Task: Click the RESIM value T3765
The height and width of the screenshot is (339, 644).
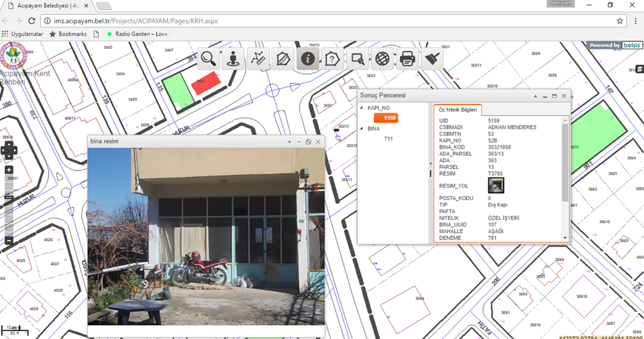Action: click(x=495, y=174)
